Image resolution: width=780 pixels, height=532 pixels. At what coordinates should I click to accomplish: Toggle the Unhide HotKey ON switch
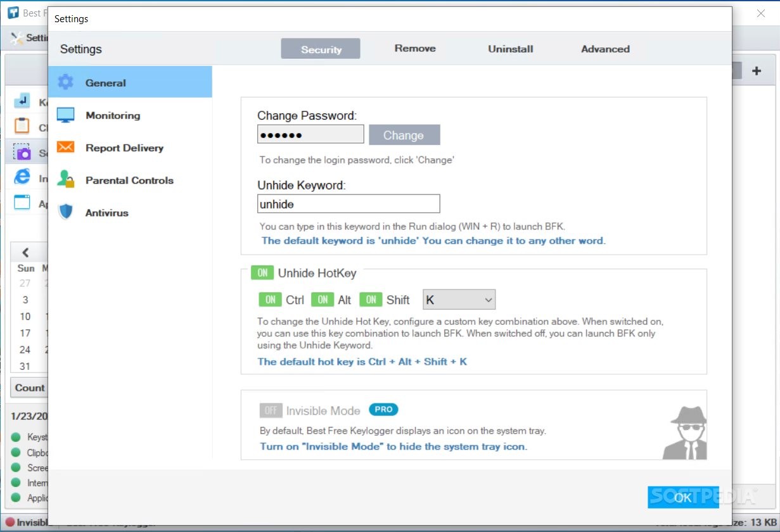coord(262,273)
